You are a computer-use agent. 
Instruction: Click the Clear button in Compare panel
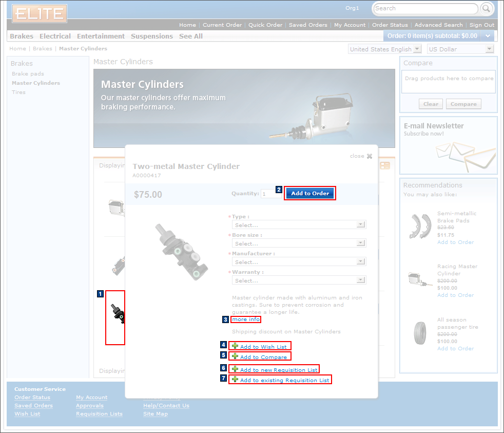(431, 104)
